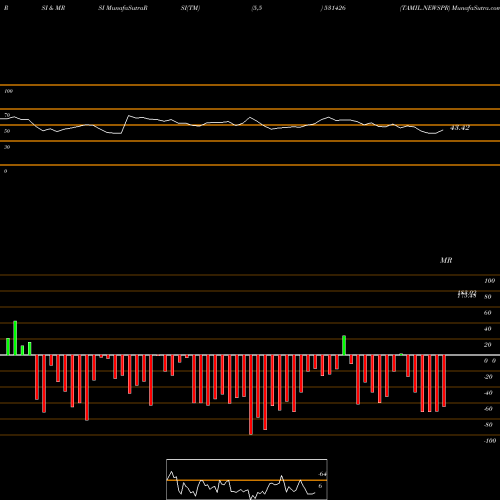Click the MR panel title label

(x=446, y=260)
